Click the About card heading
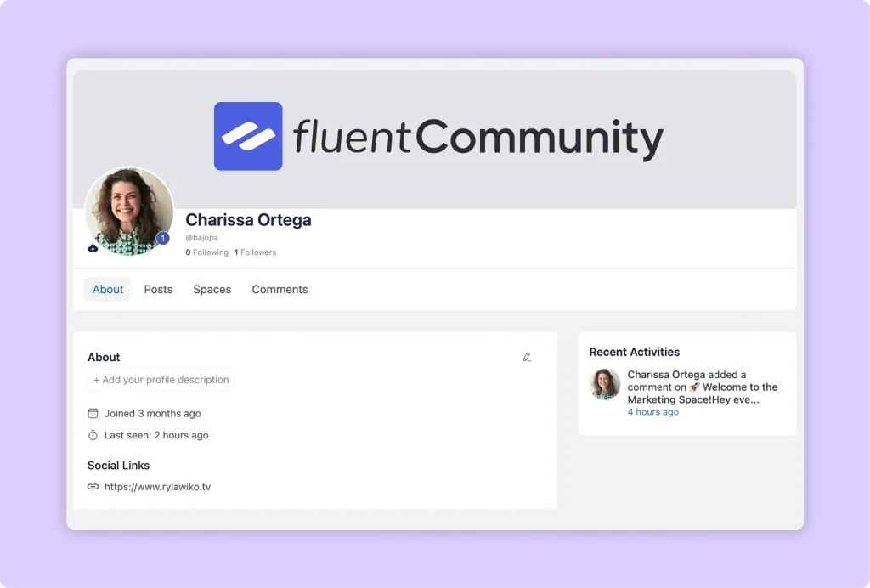Image resolution: width=870 pixels, height=588 pixels. 104,357
